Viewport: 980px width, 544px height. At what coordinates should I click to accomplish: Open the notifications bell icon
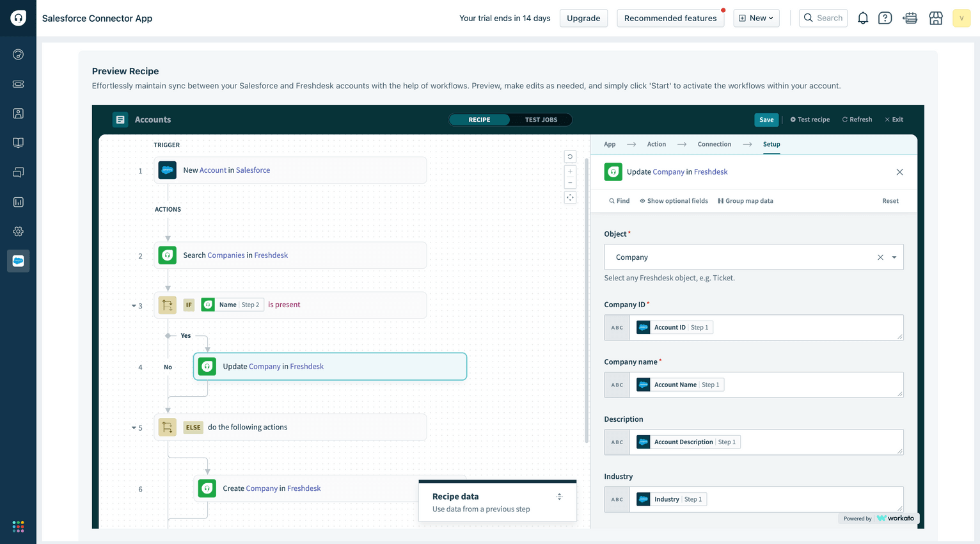click(x=863, y=18)
